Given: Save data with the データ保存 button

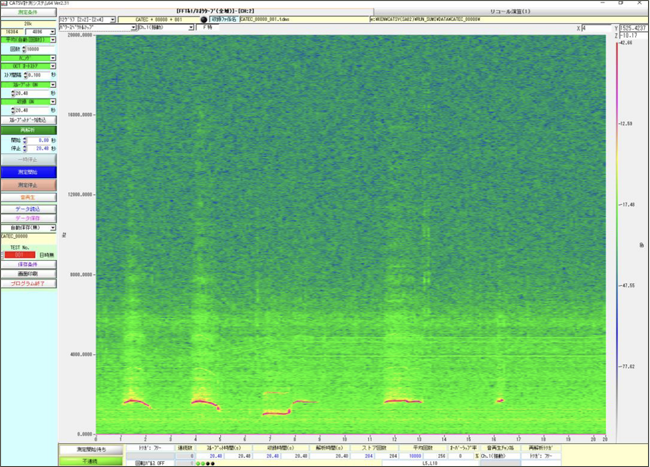Looking at the screenshot, I should click(27, 218).
